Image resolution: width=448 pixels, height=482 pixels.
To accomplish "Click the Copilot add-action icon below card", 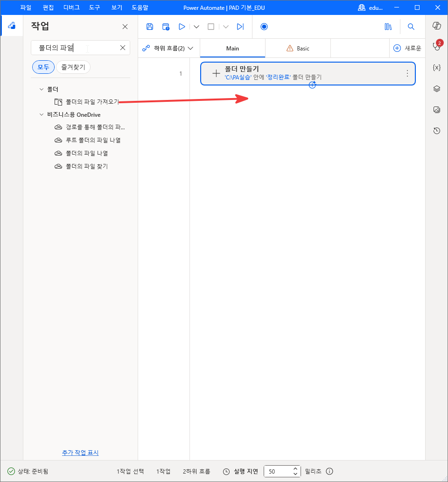I will [312, 85].
